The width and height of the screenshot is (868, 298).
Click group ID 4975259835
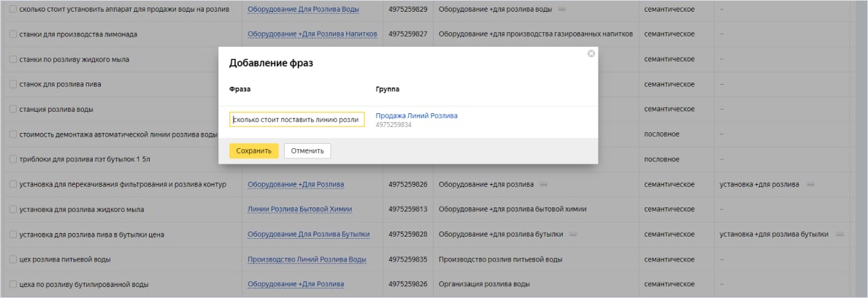[x=408, y=259]
